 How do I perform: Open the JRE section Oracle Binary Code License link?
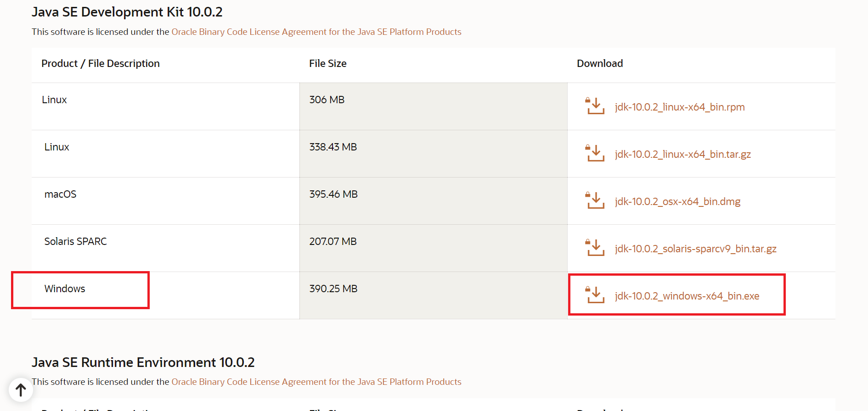coord(316,382)
